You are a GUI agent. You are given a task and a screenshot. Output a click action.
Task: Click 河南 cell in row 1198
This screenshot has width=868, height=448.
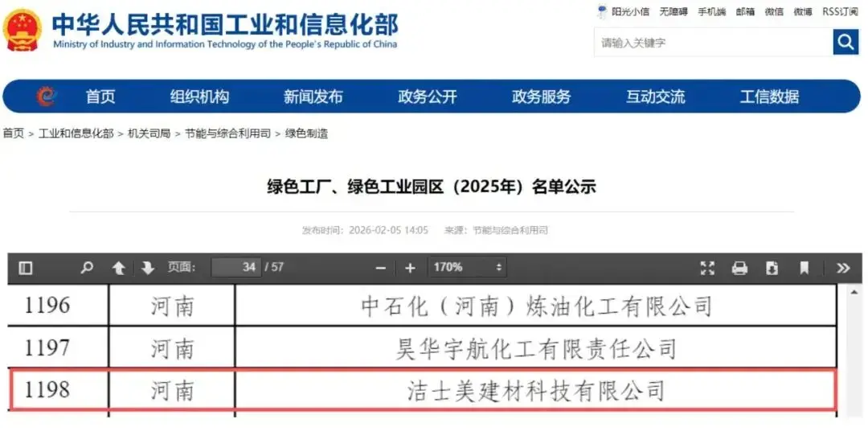[172, 390]
